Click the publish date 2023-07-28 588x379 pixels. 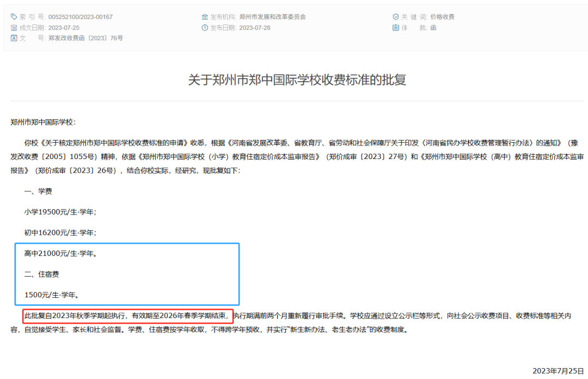pos(255,27)
